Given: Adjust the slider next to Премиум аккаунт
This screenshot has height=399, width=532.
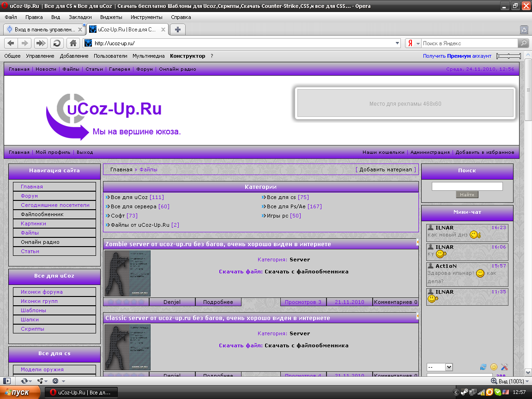Looking at the screenshot, I should 508,56.
